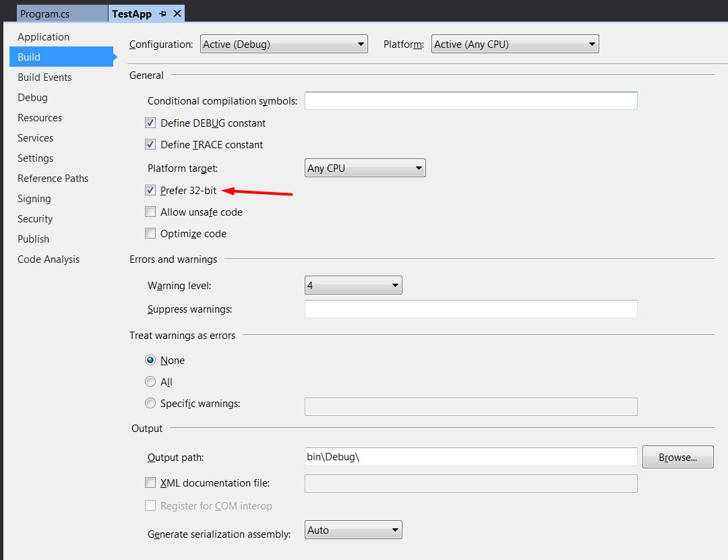Enable Allow unsafe code

[150, 212]
